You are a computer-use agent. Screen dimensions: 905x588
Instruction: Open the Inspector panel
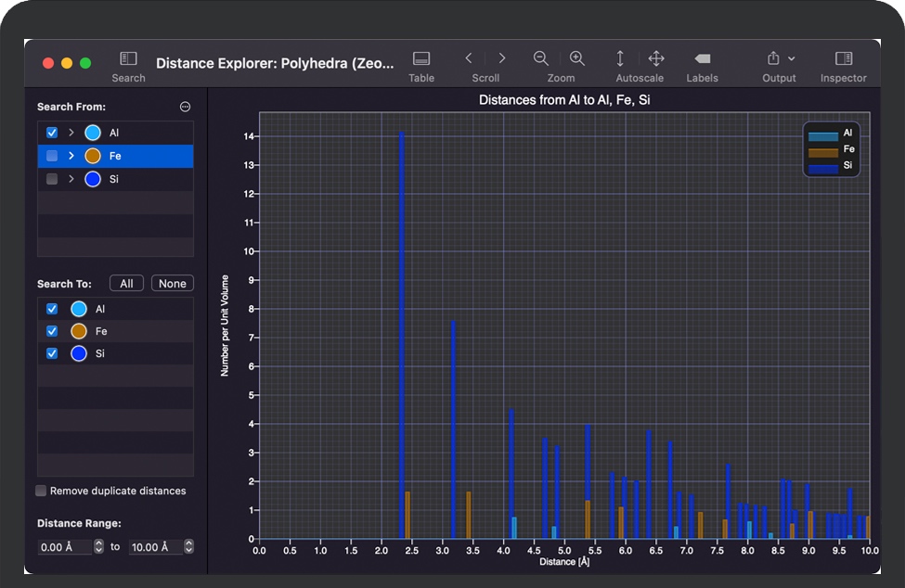point(843,58)
